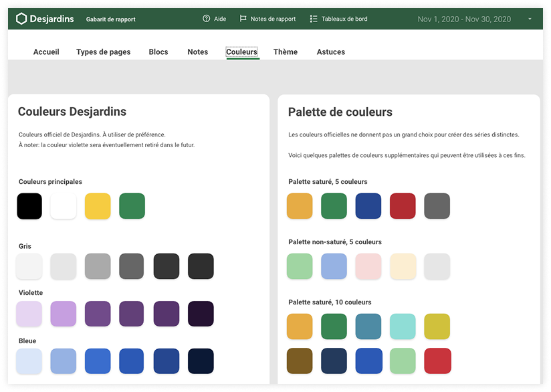Image resolution: width=551 pixels, height=392 pixels.
Task: Select the Blocs tab
Action: tap(158, 52)
